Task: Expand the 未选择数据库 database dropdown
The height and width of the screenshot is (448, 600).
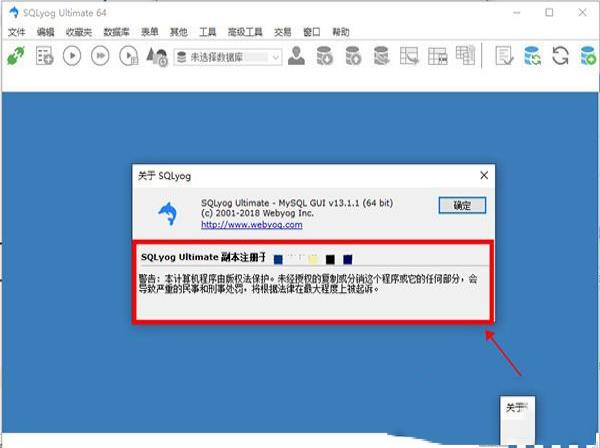Action: [276, 57]
